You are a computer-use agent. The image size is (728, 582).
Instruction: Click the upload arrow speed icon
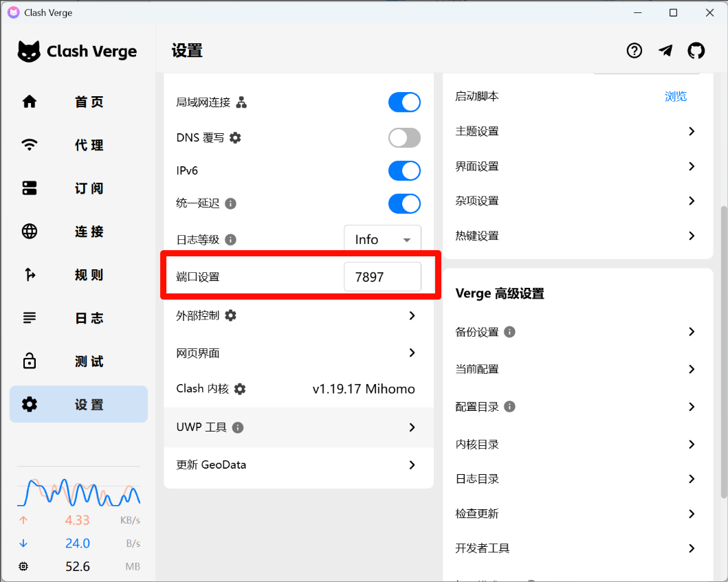(23, 520)
